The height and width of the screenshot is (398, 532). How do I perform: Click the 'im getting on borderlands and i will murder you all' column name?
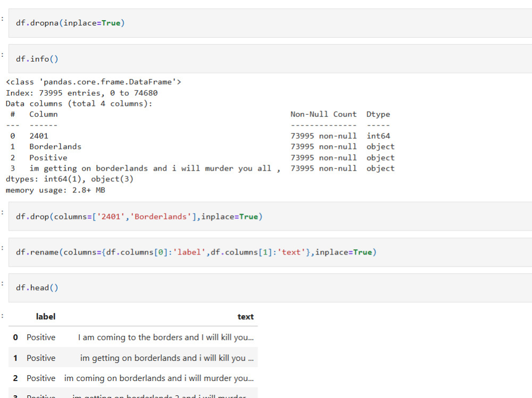click(155, 168)
